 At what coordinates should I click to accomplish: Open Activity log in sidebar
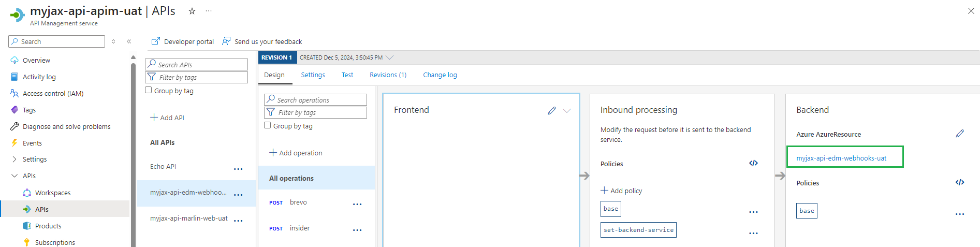39,77
